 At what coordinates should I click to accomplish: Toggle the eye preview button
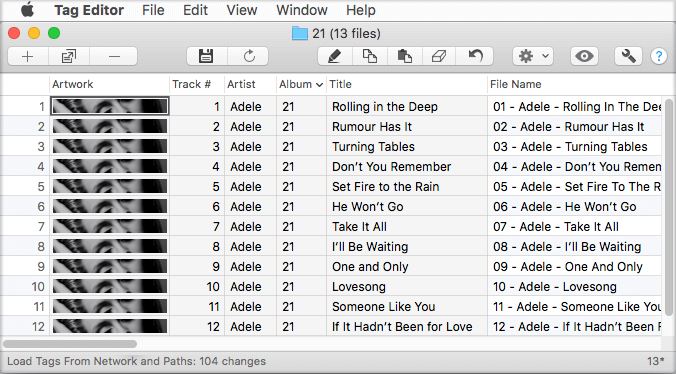click(x=584, y=56)
